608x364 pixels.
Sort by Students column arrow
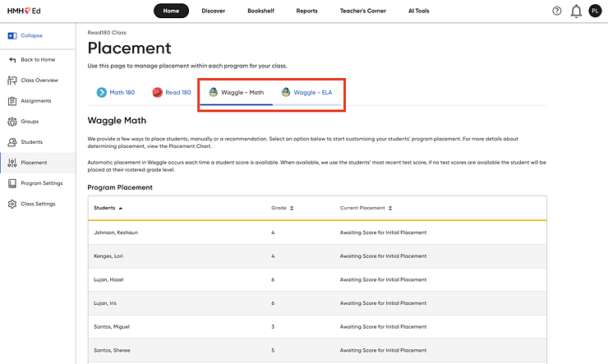pyautogui.click(x=121, y=208)
